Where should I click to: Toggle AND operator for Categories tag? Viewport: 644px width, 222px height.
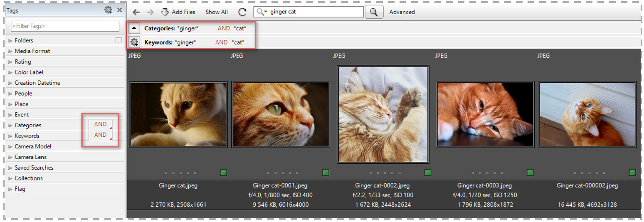(x=101, y=124)
